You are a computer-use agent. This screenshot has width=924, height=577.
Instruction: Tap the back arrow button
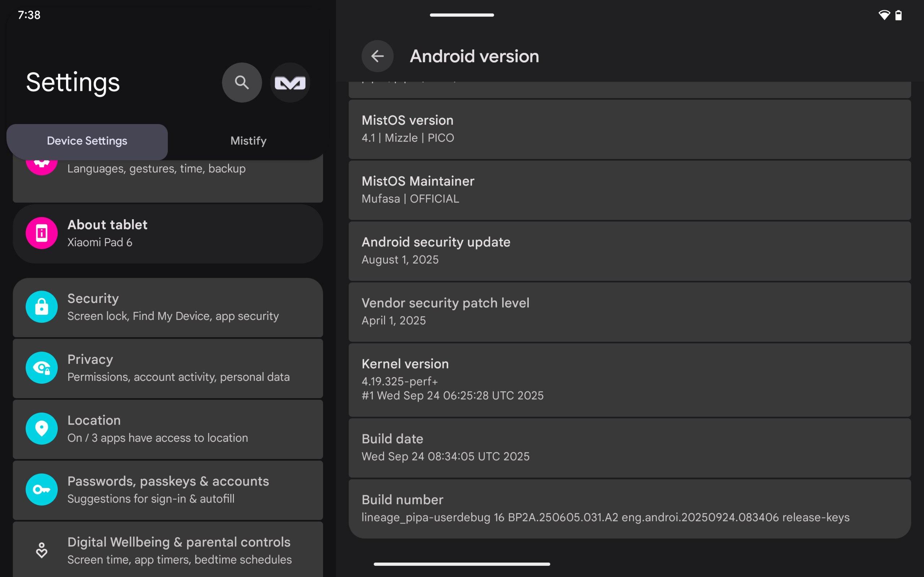(377, 56)
